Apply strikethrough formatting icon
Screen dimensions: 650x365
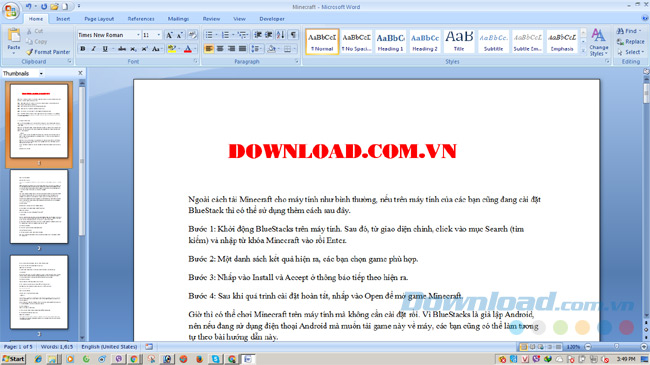click(122, 49)
